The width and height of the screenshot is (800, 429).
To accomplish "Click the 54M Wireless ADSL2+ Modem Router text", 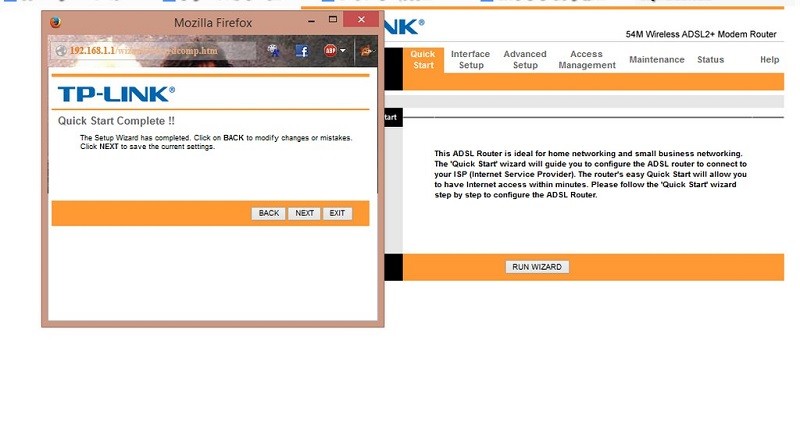I will pyautogui.click(x=701, y=34).
